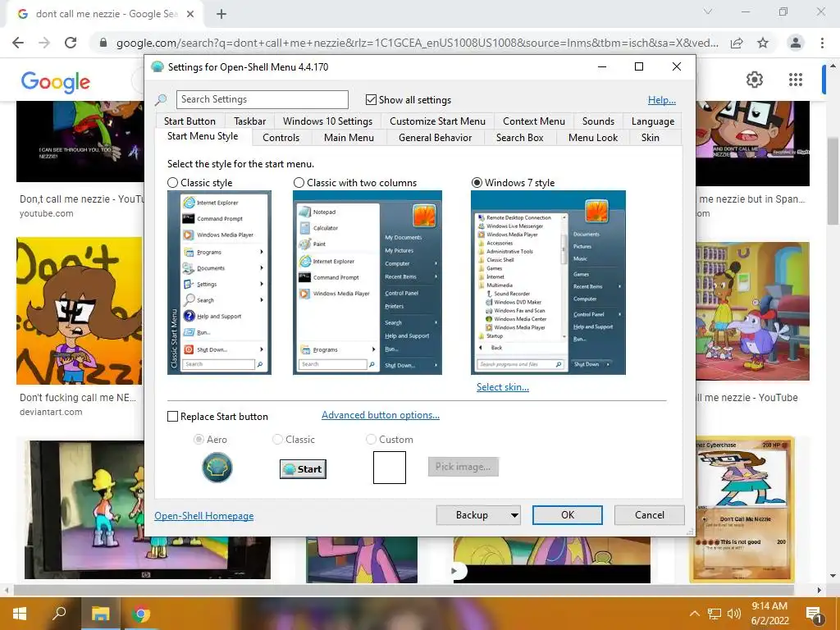This screenshot has width=840, height=630.
Task: Click the Aero shell start button image
Action: pyautogui.click(x=217, y=467)
